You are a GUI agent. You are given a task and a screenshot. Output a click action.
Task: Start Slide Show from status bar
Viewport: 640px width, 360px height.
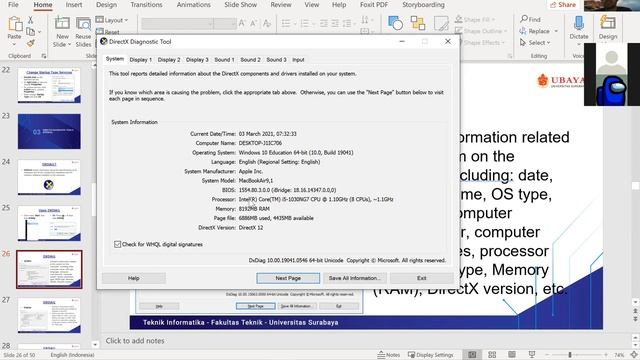532,355
